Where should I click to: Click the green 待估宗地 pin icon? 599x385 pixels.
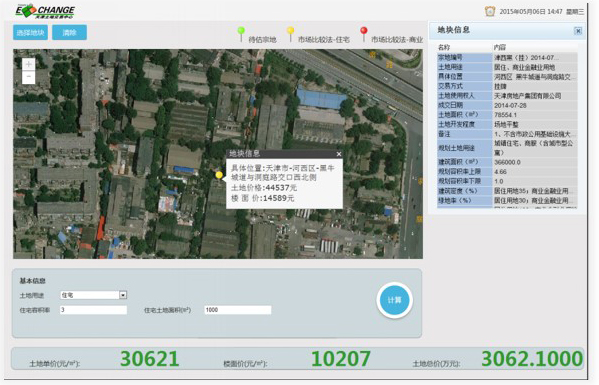(241, 34)
